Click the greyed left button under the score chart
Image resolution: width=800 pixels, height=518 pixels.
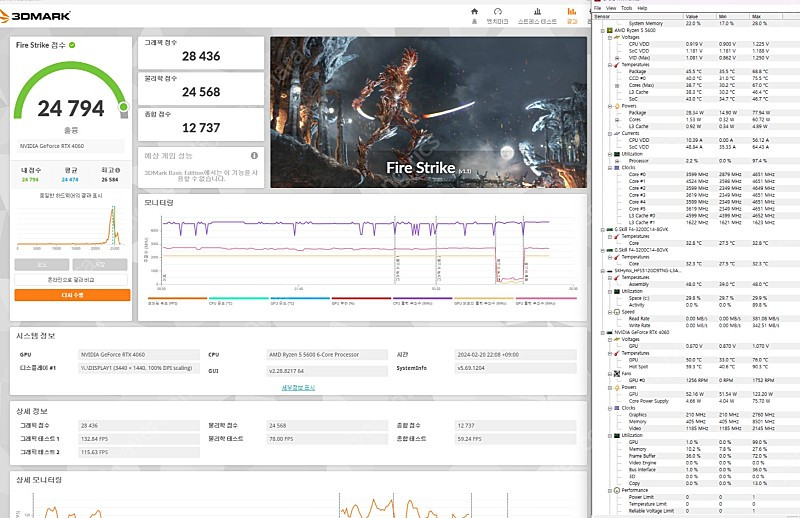point(41,264)
